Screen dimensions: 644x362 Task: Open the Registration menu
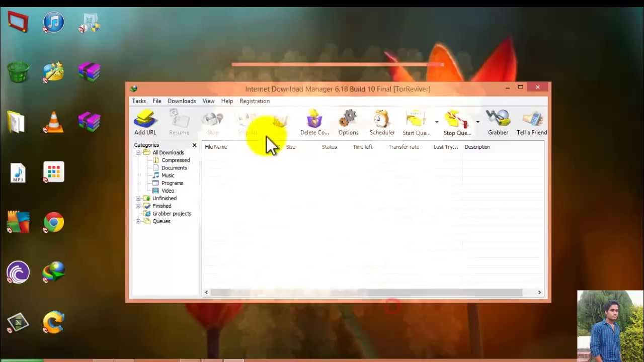coord(255,101)
